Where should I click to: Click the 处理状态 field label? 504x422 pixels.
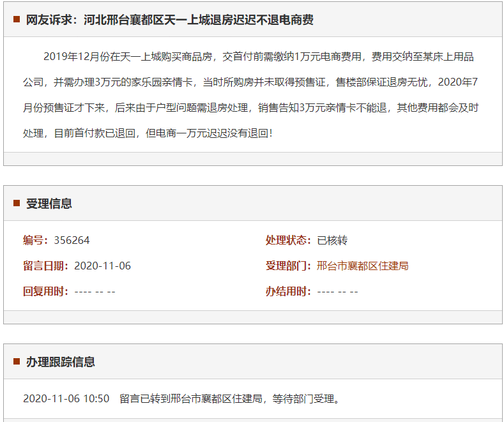(x=289, y=240)
